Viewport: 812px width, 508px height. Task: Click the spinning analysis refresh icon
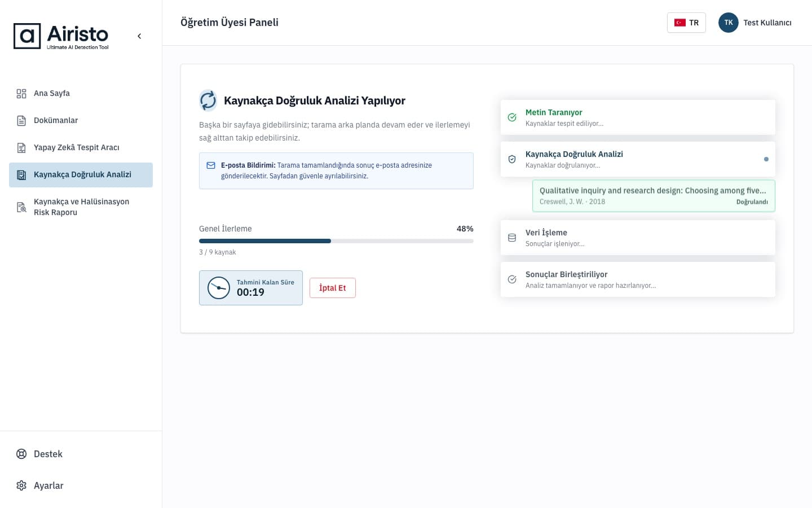tap(208, 100)
